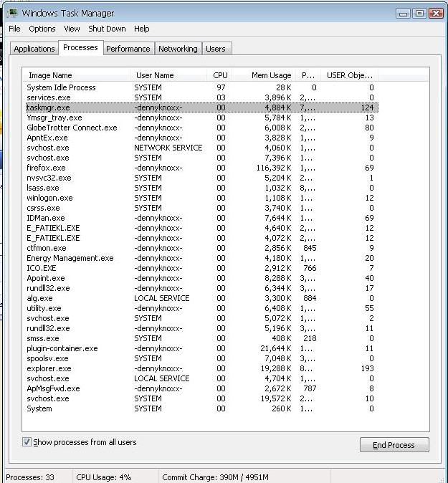Sort by User Name column header
This screenshot has width=448, height=483.
tap(168, 75)
